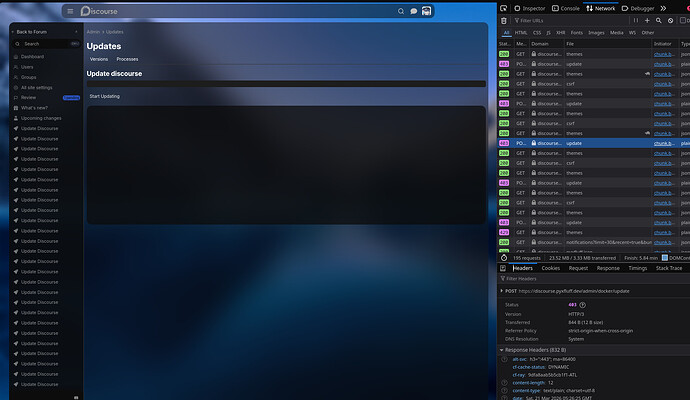Open the Versions tab on Updates page
Image resolution: width=690 pixels, height=400 pixels.
pyautogui.click(x=99, y=59)
